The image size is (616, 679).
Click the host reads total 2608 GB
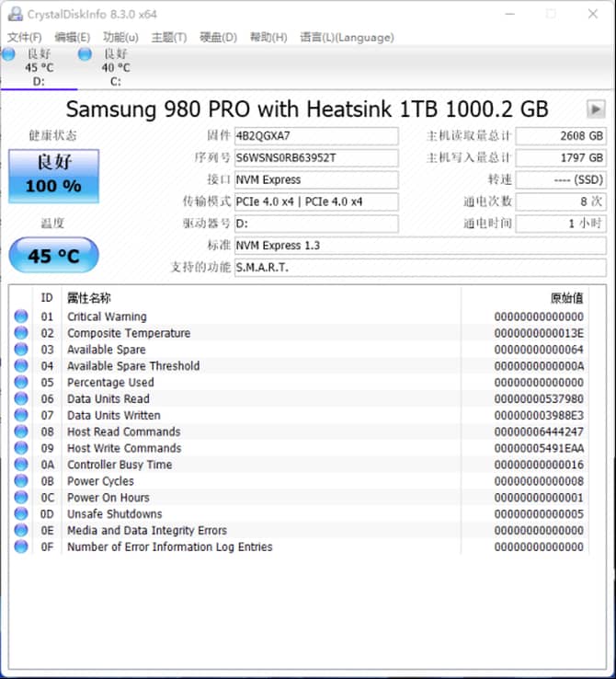coord(561,136)
